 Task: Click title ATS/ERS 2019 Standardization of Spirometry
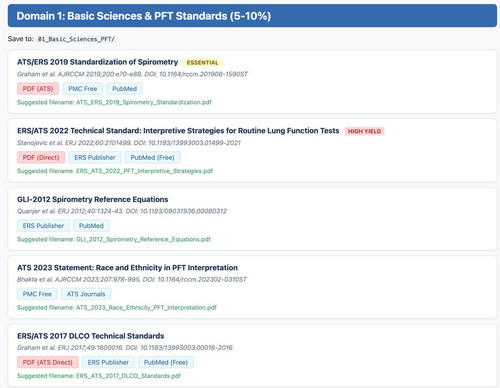(x=98, y=62)
